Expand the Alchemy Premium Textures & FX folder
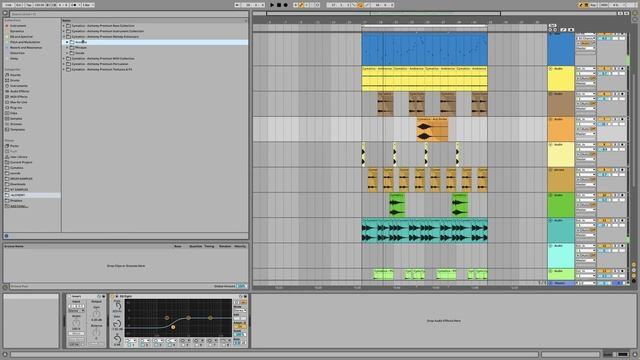The height and width of the screenshot is (360, 640). [64, 69]
